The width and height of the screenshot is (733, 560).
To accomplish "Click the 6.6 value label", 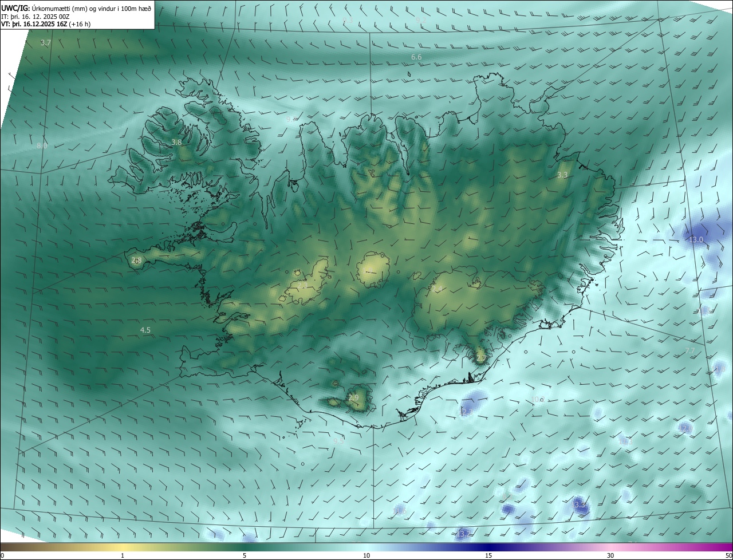I will coord(416,57).
